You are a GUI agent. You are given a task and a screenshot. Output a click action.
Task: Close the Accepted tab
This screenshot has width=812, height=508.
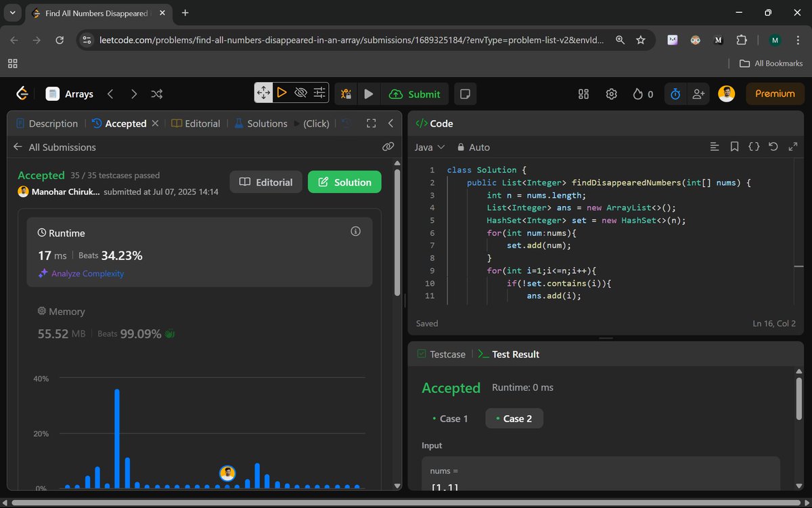point(155,123)
